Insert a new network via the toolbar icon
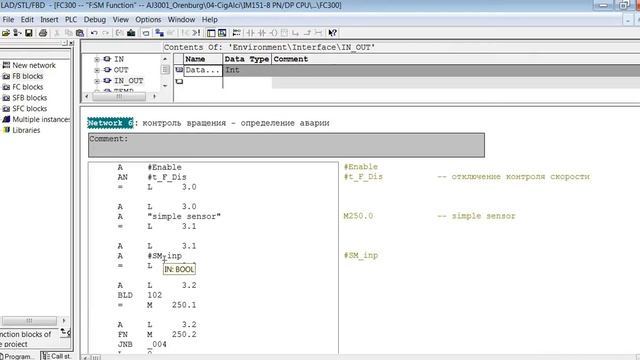 (237, 33)
